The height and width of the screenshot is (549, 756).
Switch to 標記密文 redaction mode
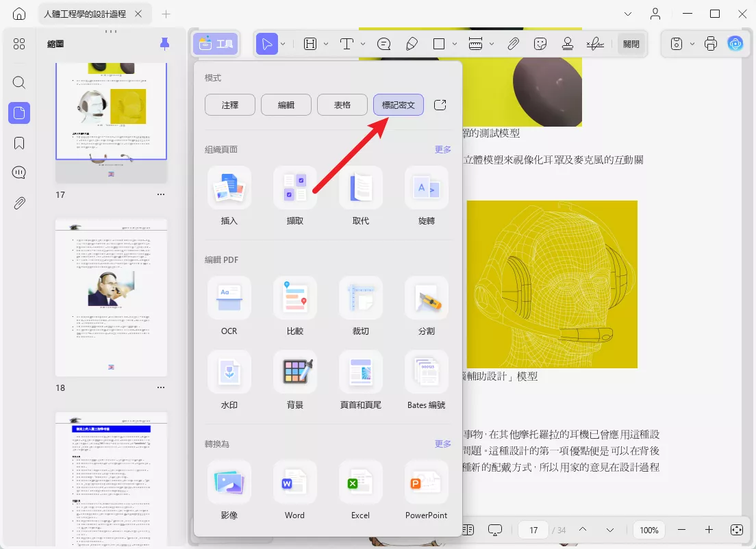click(x=399, y=105)
